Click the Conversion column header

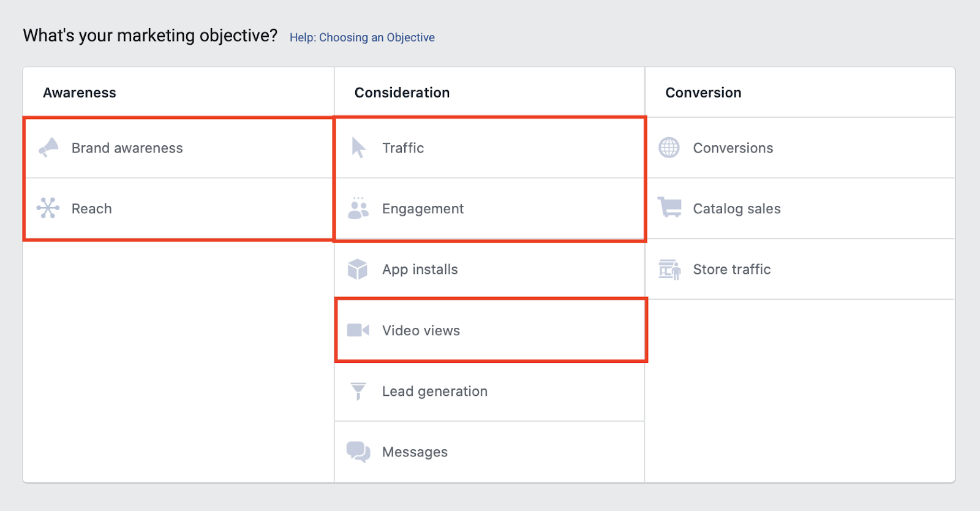(x=703, y=93)
